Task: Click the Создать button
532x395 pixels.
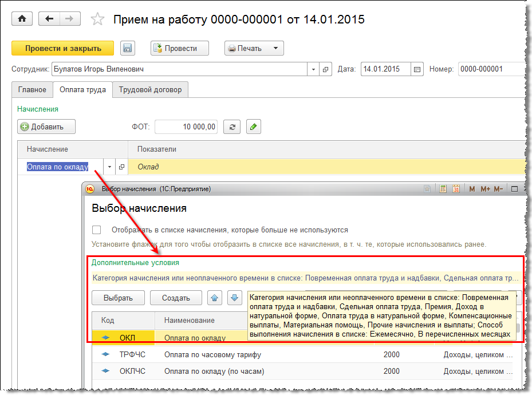Action: [176, 298]
